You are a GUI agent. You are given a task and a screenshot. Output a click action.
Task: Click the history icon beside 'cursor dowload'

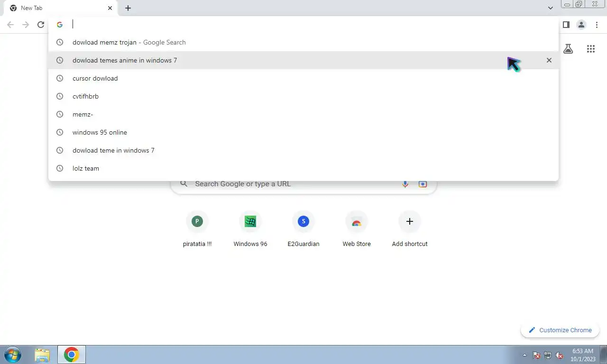60,78
